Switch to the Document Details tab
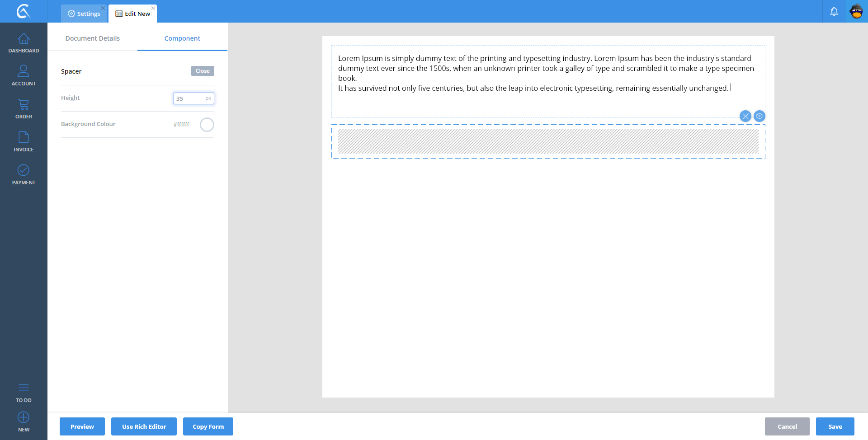Image resolution: width=868 pixels, height=440 pixels. point(93,38)
